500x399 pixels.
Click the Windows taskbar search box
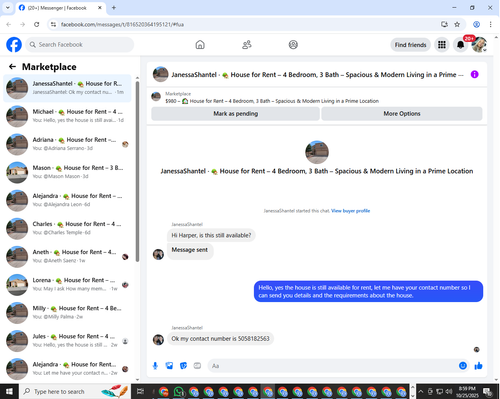click(75, 391)
